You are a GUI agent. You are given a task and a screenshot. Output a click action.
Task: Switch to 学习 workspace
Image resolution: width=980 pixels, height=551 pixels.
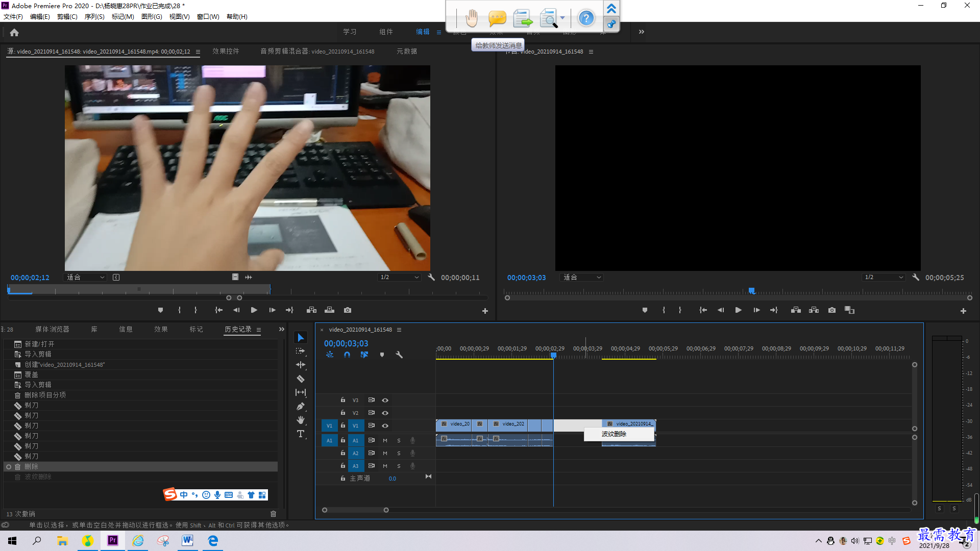(x=350, y=32)
